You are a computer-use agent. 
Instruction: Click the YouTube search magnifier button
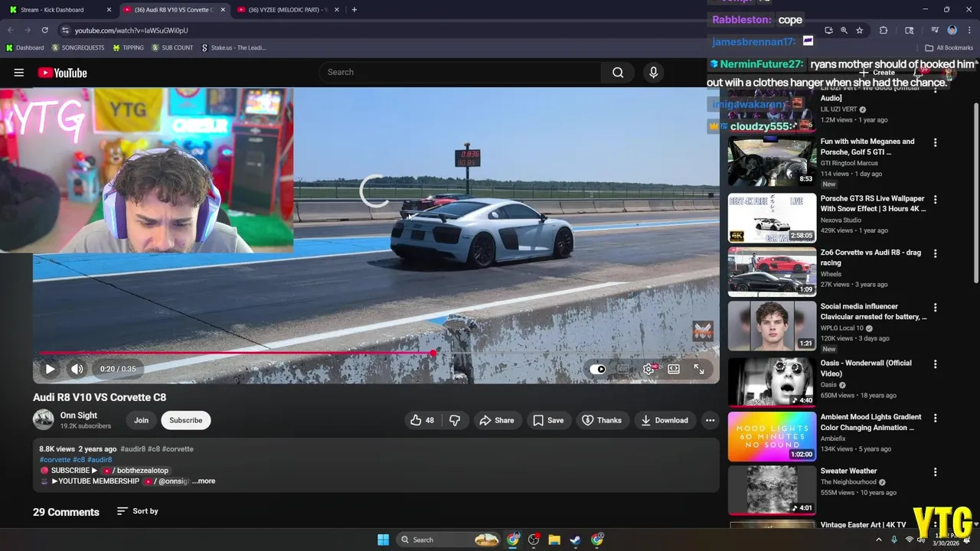click(618, 72)
